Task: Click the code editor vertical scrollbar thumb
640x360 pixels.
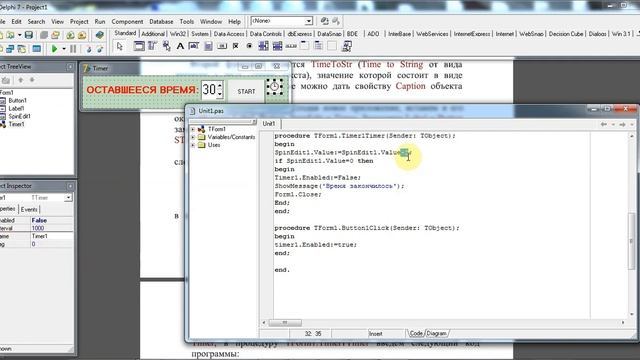Action: tap(632, 240)
